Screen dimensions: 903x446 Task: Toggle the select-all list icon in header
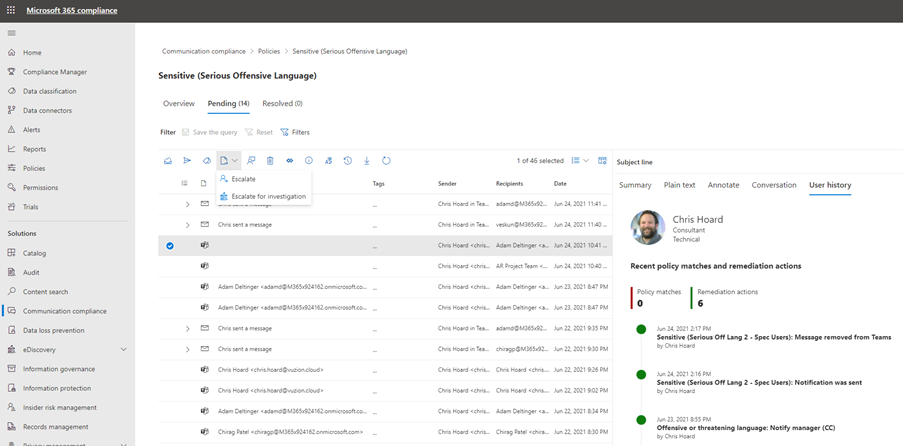click(x=184, y=183)
